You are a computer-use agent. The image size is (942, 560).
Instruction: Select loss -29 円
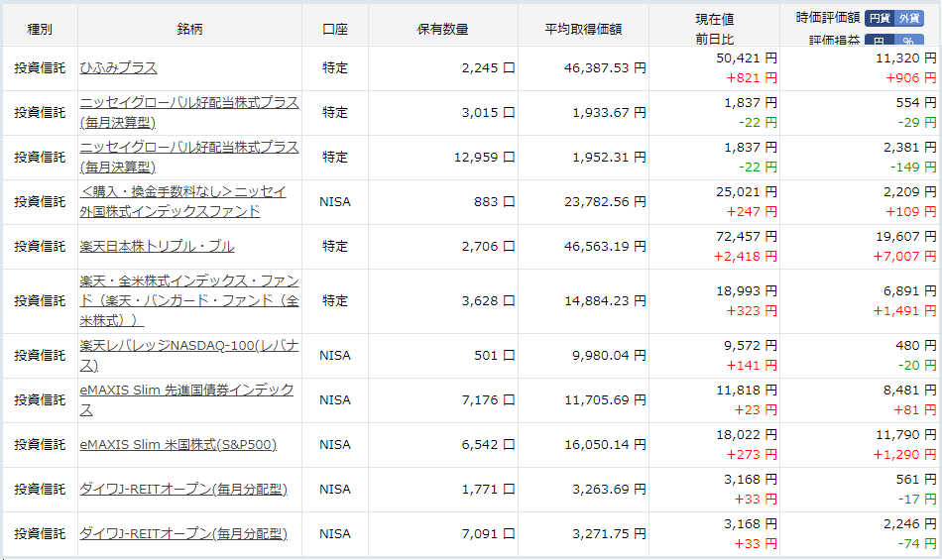pyautogui.click(x=917, y=123)
